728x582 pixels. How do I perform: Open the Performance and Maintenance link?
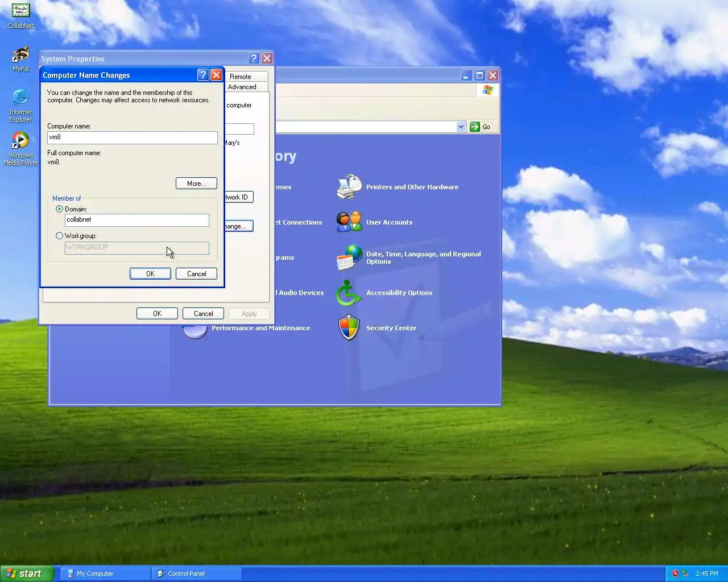[261, 328]
